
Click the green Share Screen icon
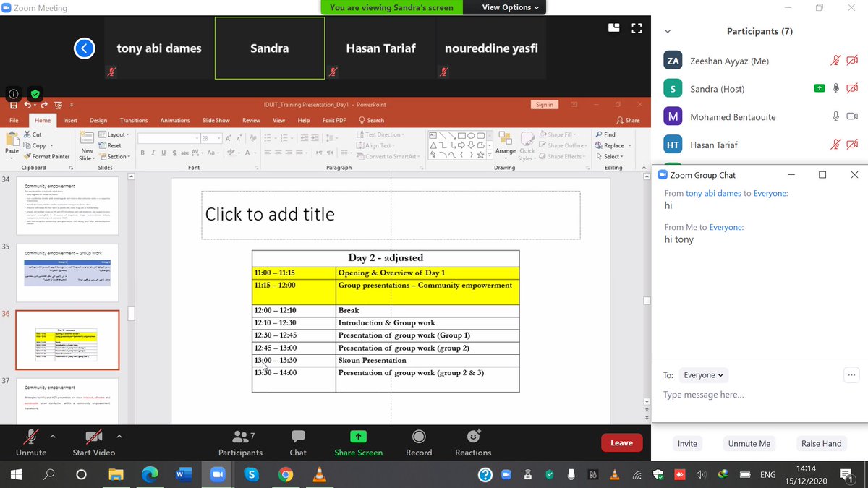pyautogui.click(x=358, y=437)
